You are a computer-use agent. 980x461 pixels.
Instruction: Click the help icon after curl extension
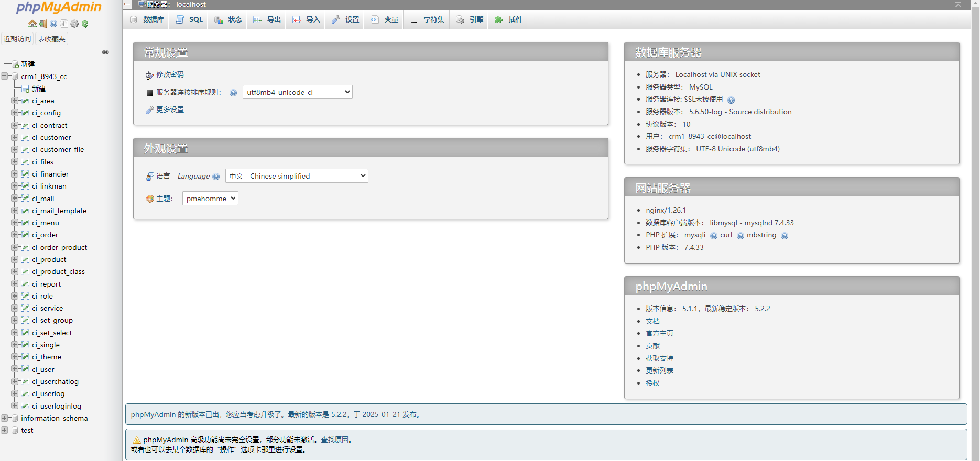coord(741,236)
